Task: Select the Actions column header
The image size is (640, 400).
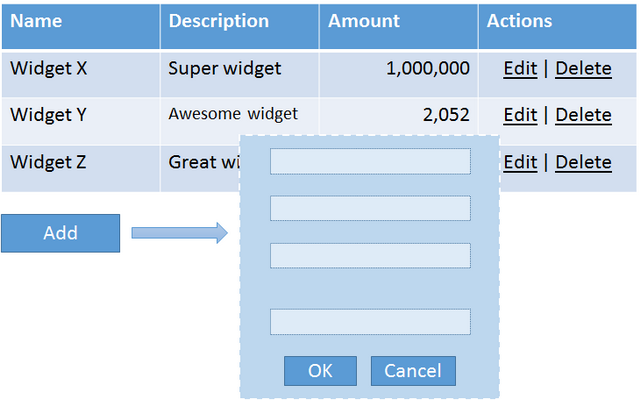Action: point(558,26)
